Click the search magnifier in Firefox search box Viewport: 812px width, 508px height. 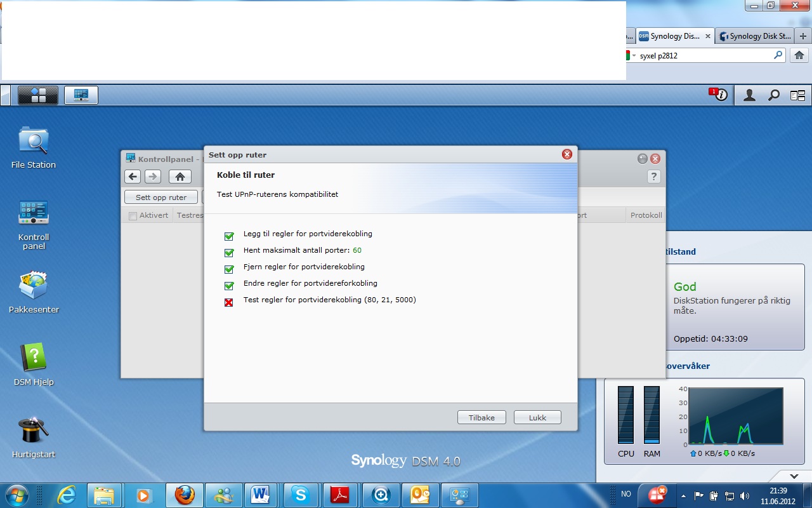click(x=778, y=55)
